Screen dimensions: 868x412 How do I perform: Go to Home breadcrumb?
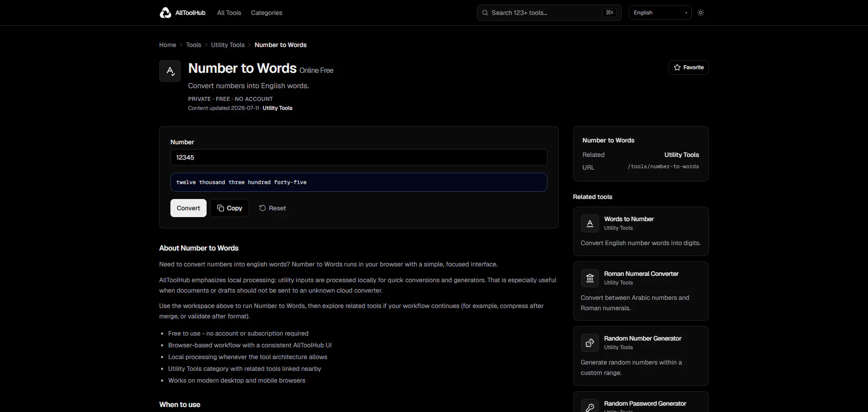(168, 45)
